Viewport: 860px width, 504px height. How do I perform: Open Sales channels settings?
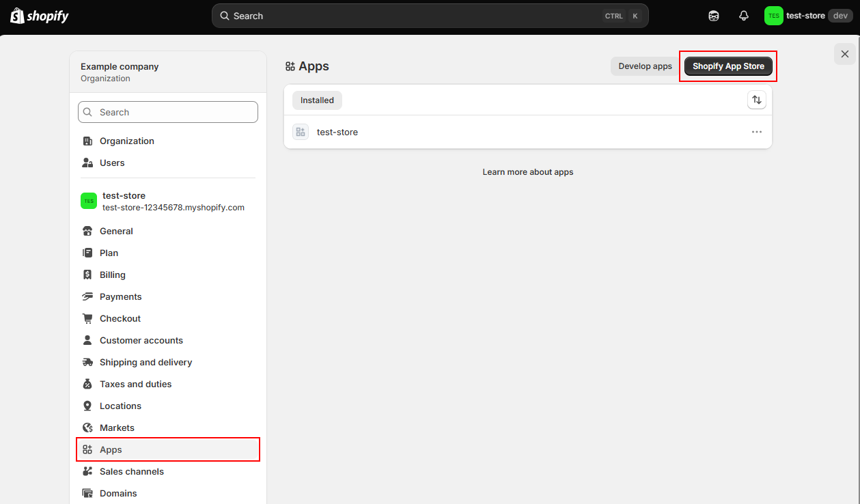tap(168, 471)
